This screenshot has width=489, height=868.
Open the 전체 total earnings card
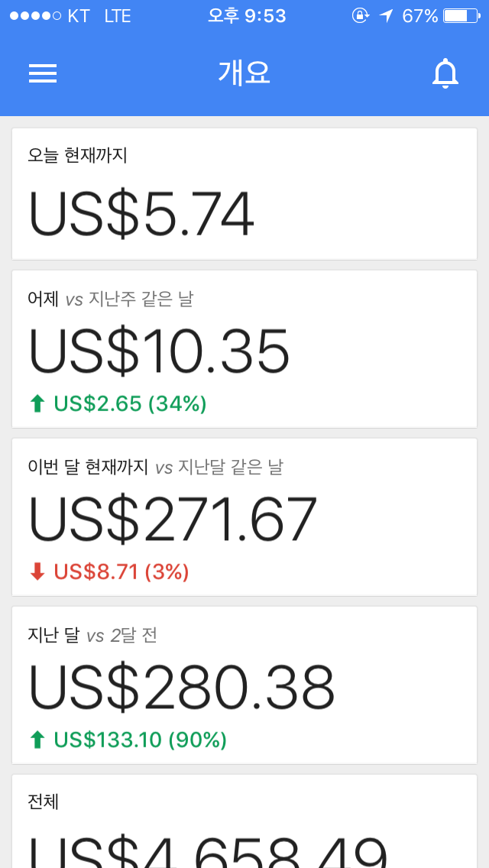(x=244, y=821)
